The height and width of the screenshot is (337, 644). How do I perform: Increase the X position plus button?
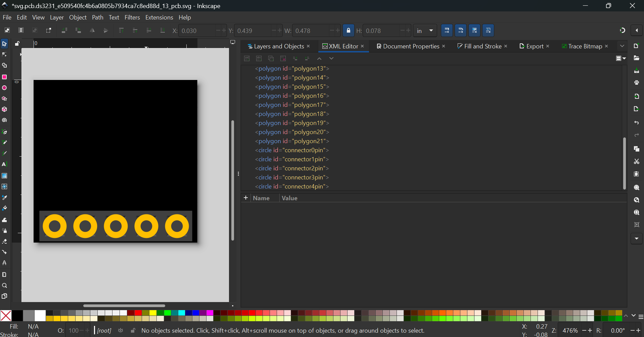point(224,31)
